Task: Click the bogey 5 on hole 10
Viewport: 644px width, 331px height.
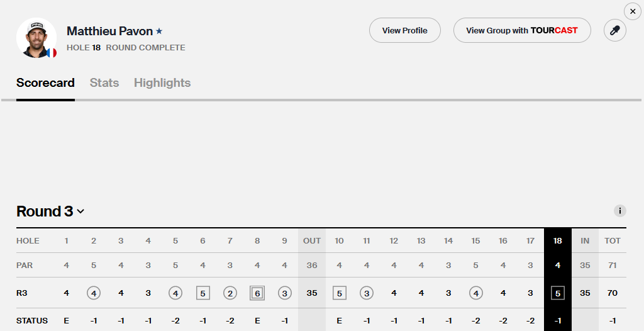Action: pos(339,293)
